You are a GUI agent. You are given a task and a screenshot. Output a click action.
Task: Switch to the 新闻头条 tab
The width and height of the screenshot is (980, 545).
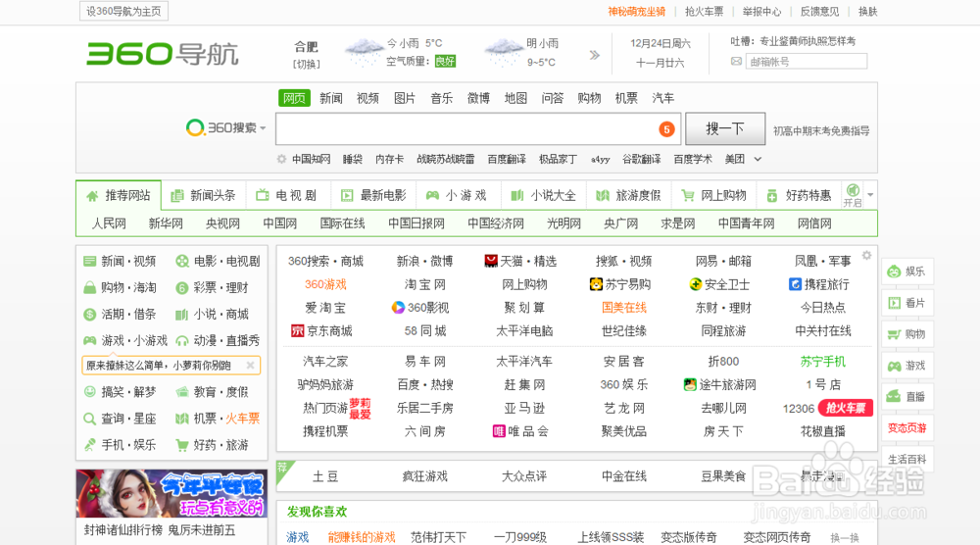pyautogui.click(x=204, y=196)
